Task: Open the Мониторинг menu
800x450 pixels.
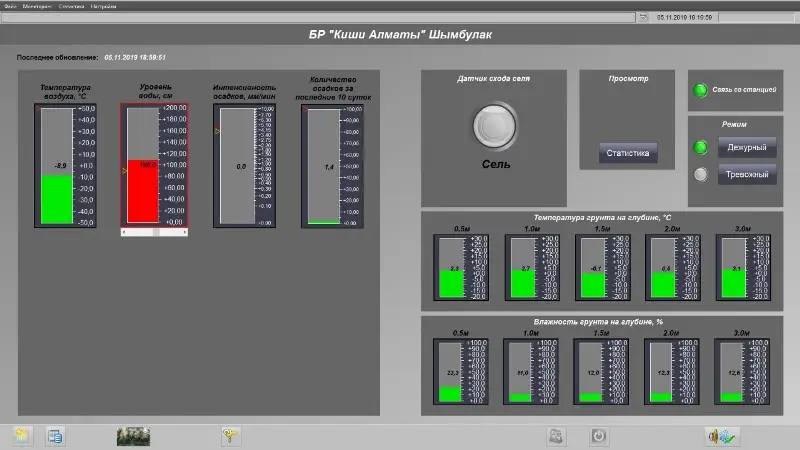Action: [x=36, y=6]
